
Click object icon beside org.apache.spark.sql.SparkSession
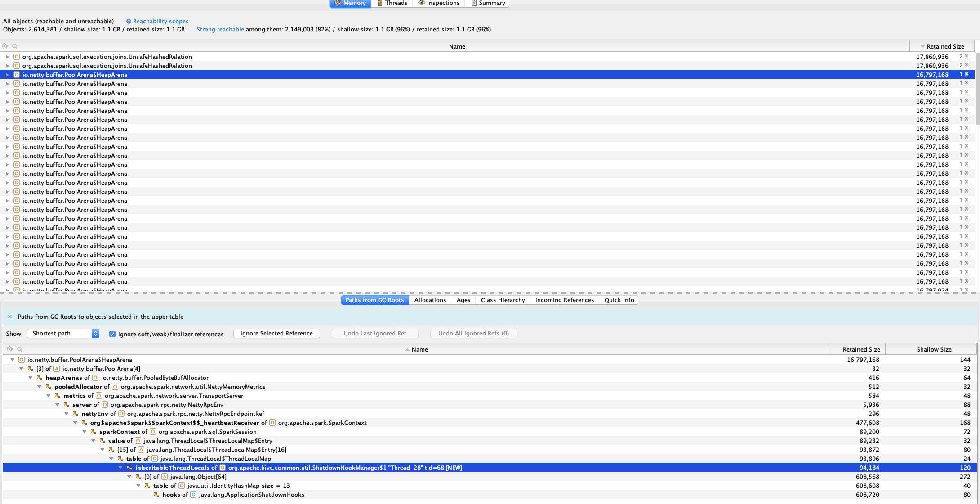pos(153,432)
